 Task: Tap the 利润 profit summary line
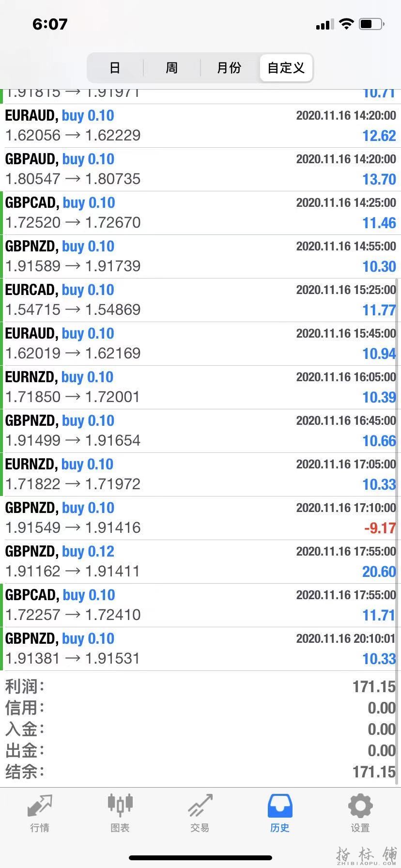pyautogui.click(x=200, y=686)
